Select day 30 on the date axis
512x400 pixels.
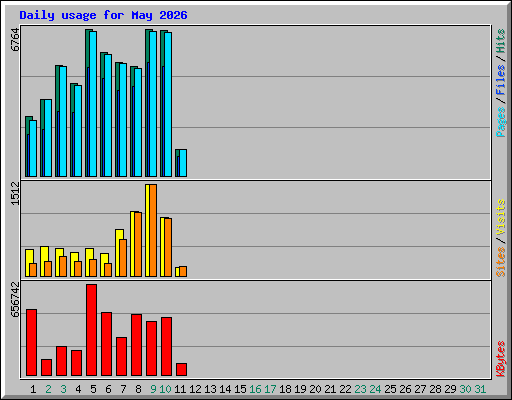465,389
